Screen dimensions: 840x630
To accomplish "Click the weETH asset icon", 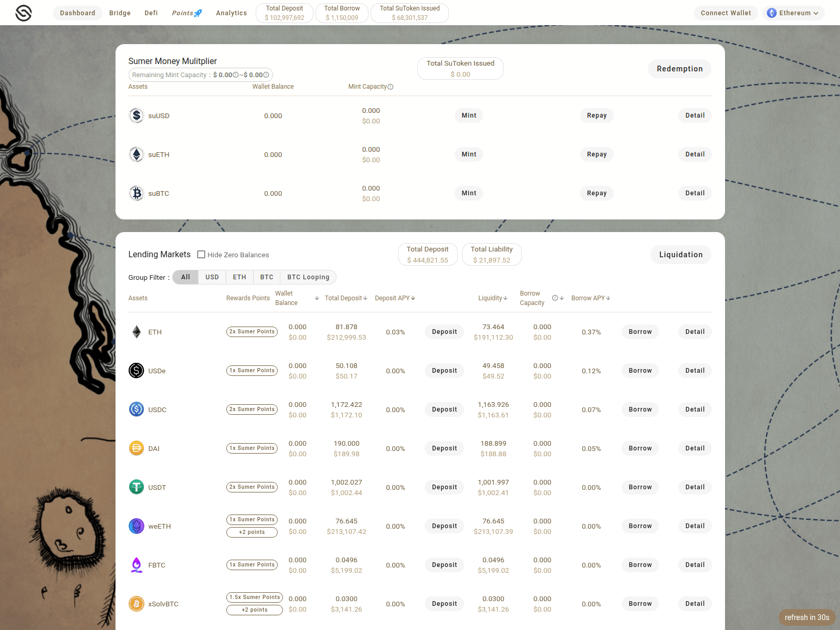I will click(136, 526).
